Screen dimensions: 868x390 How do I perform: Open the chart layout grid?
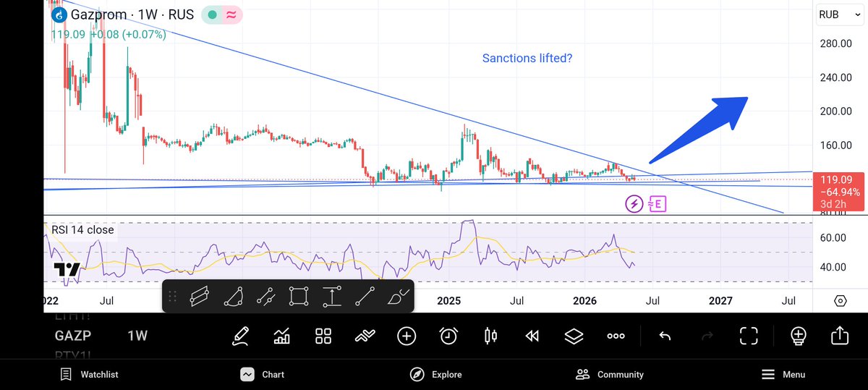point(323,336)
